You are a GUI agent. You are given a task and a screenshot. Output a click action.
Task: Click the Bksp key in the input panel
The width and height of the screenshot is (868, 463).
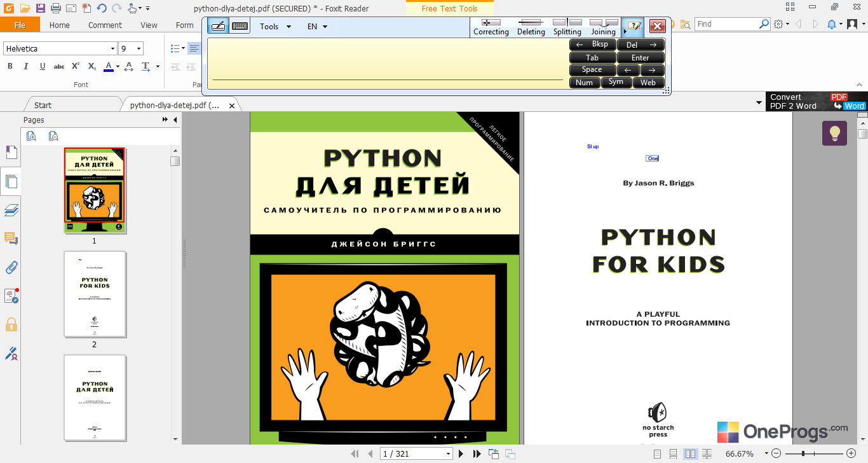point(592,45)
